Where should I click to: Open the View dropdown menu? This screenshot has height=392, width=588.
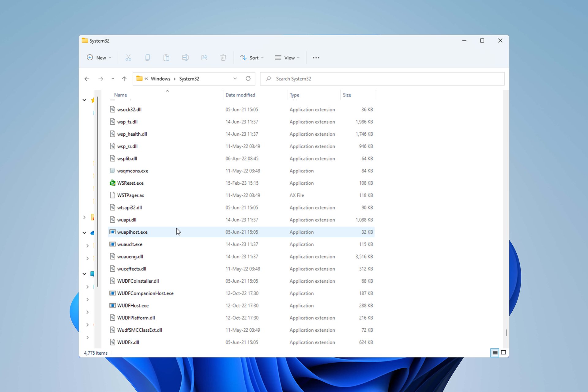287,58
